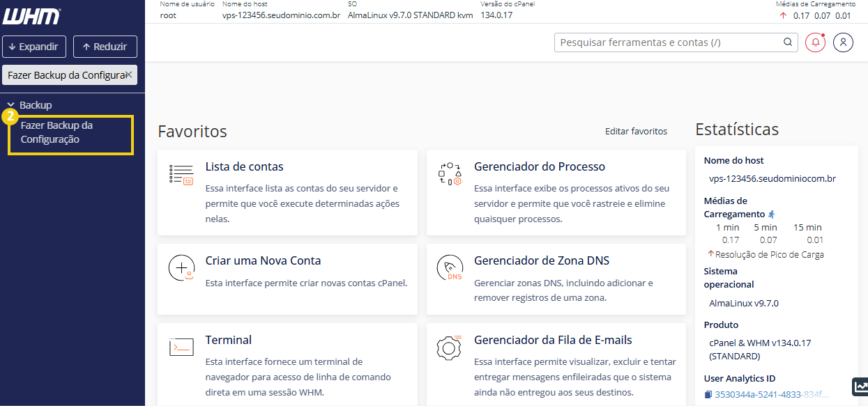Click the Gerenciador da Fila de E-mails icon
Viewport: 868px width, 406px height.
[x=450, y=346]
